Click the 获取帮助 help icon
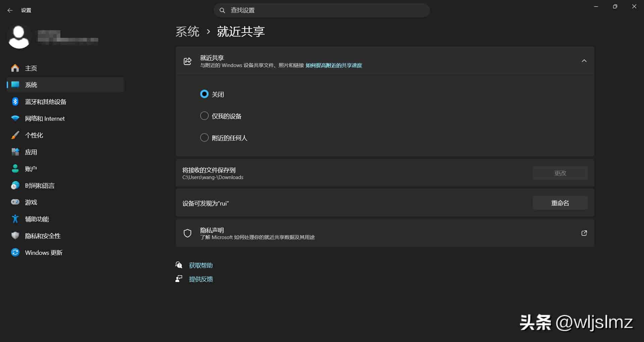This screenshot has width=644, height=342. (x=179, y=265)
